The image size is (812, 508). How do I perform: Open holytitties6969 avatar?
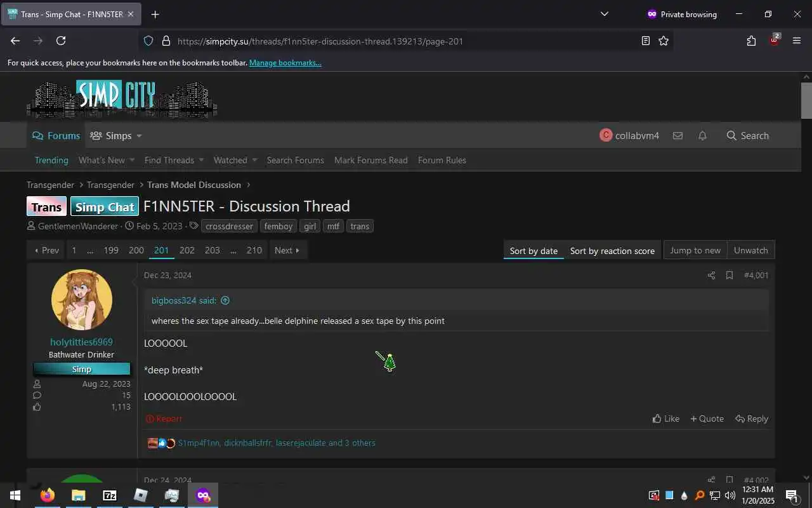(82, 300)
